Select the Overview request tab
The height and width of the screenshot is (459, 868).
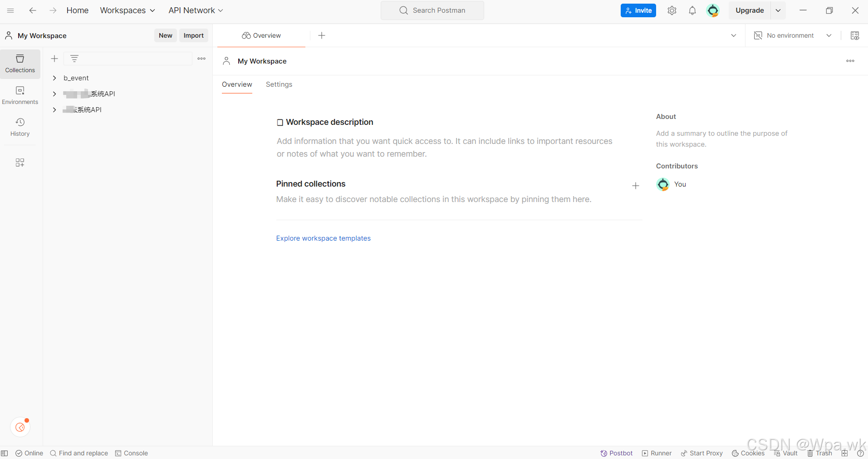click(x=261, y=35)
